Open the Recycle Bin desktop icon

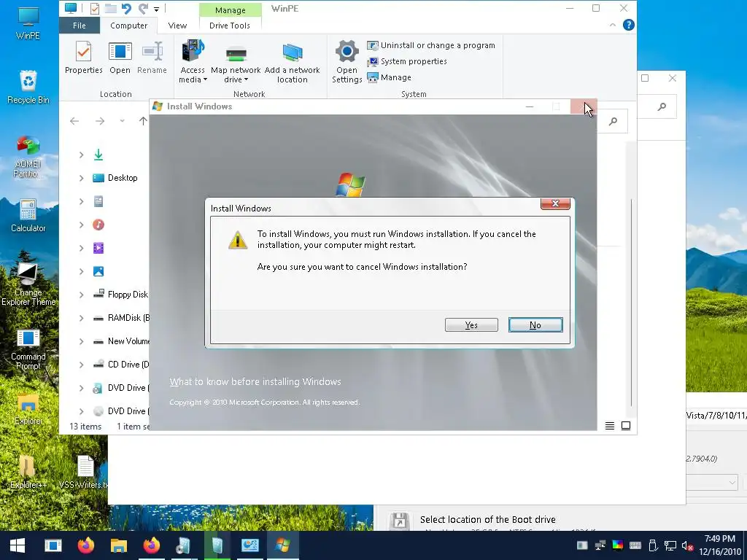(28, 87)
